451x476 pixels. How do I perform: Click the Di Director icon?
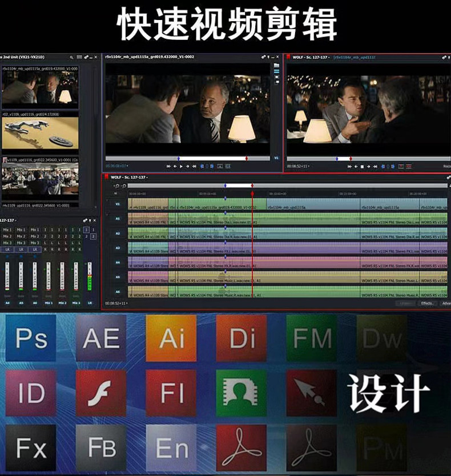(241, 338)
